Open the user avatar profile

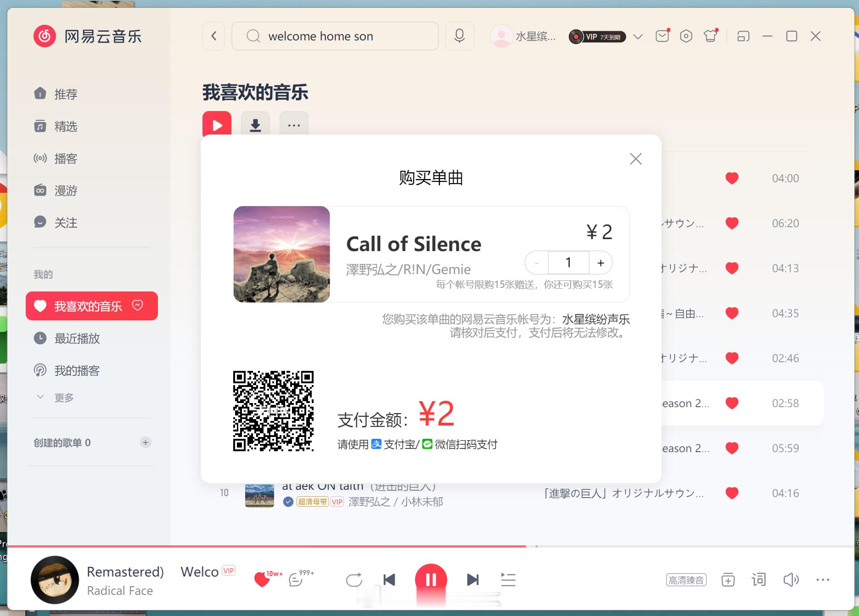click(x=501, y=36)
